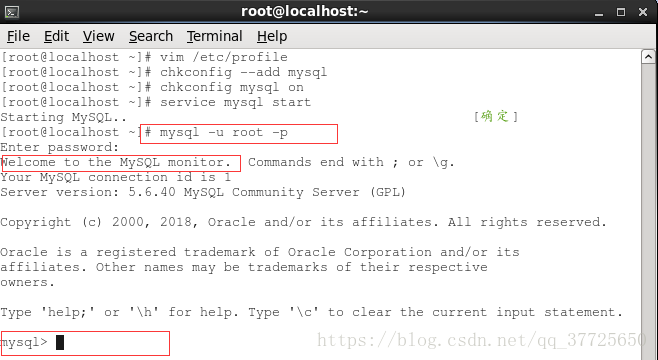Click the Copyright (c) 2000, 2018 line
This screenshot has width=658, height=360.
click(x=304, y=222)
